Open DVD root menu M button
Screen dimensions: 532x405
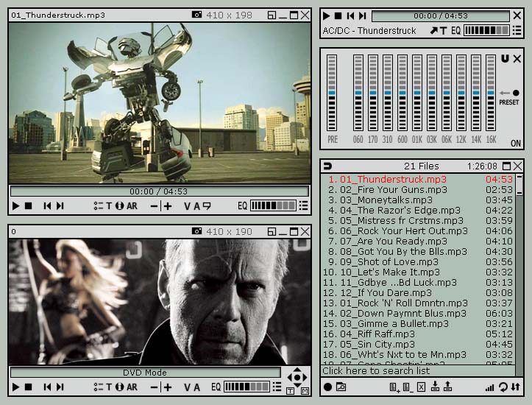tap(305, 391)
